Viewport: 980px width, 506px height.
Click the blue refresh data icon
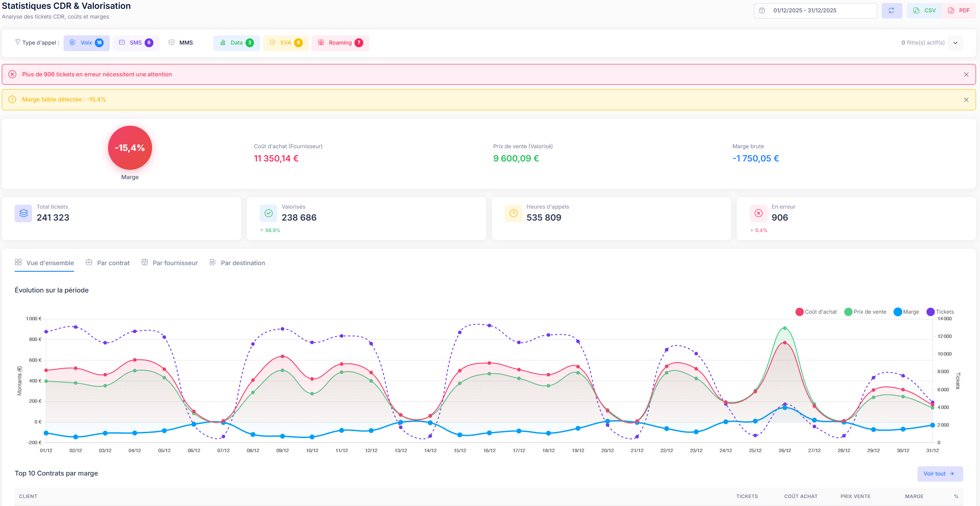click(x=892, y=10)
